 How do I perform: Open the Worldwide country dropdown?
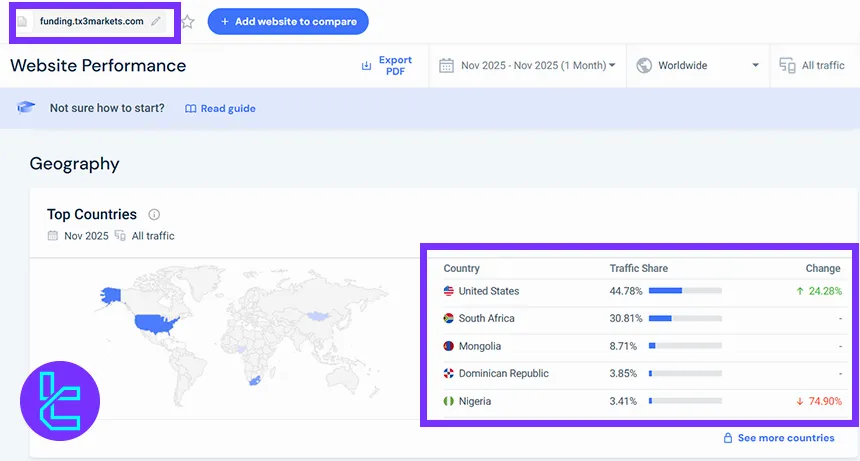[698, 66]
